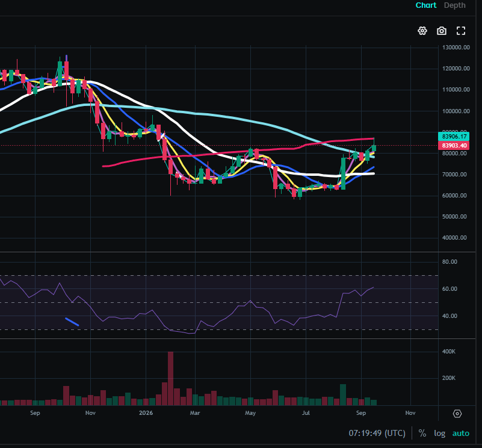Click the 83906.17 teal price label
This screenshot has height=448, width=482.
click(454, 136)
